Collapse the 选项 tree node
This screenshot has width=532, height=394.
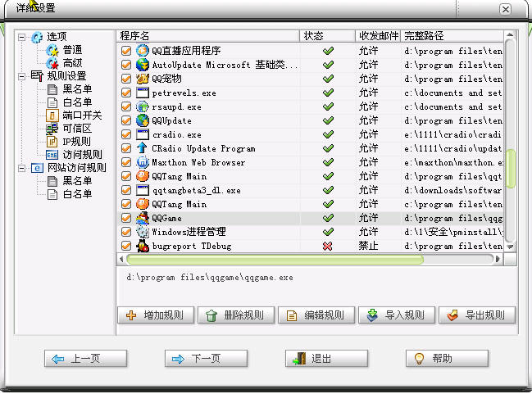click(x=21, y=37)
